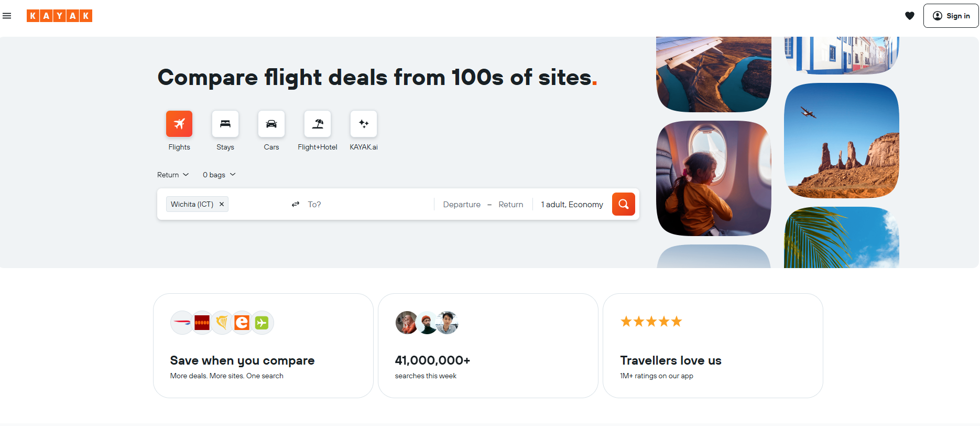The image size is (980, 426).
Task: Click Sign in
Action: 951,16
